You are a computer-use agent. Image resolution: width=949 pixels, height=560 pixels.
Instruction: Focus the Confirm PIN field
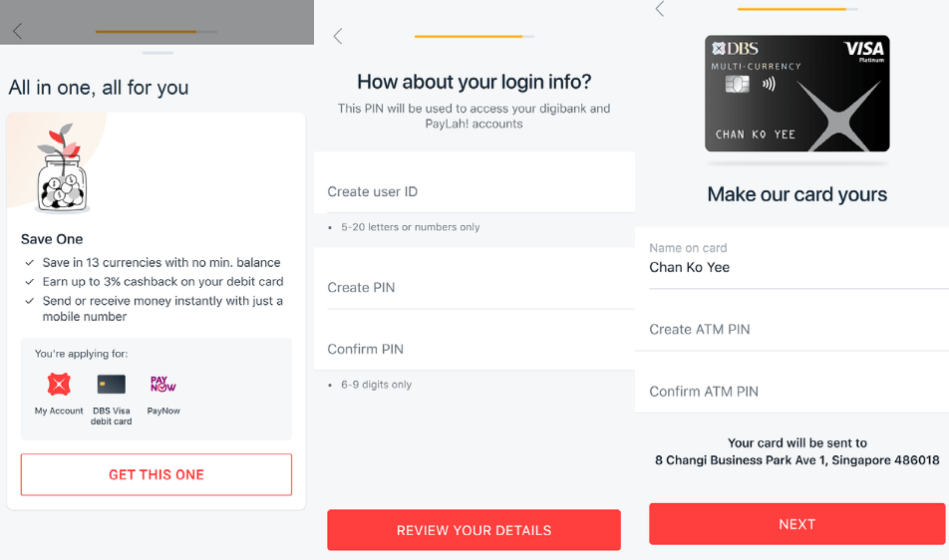(x=474, y=349)
